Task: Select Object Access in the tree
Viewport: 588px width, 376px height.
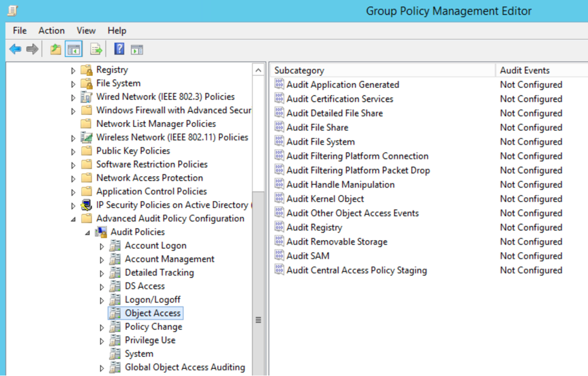Action: [153, 313]
